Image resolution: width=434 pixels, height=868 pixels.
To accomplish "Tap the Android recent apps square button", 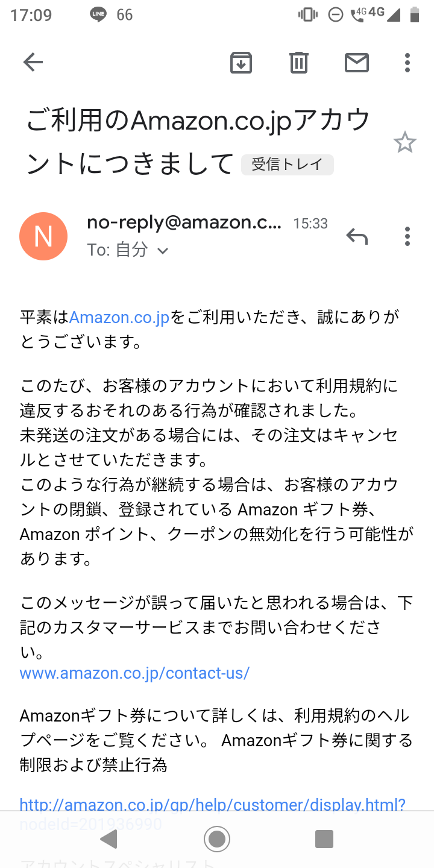I will point(324,838).
